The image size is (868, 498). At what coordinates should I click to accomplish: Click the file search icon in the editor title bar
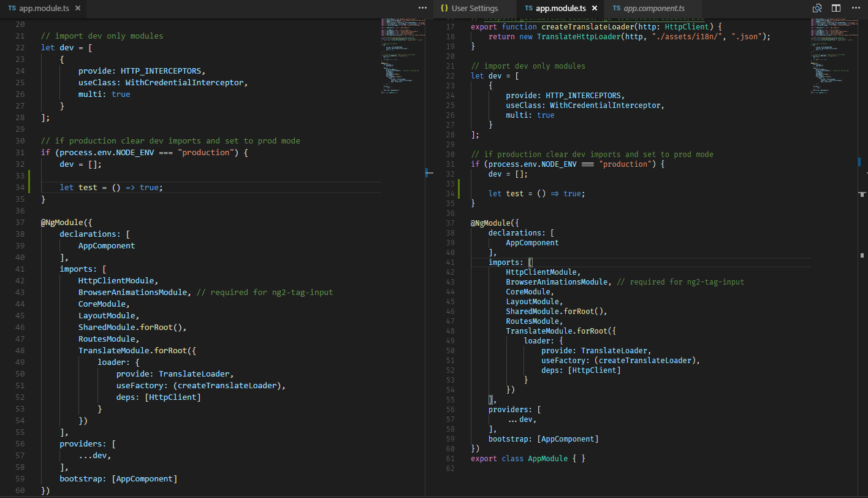[x=817, y=8]
